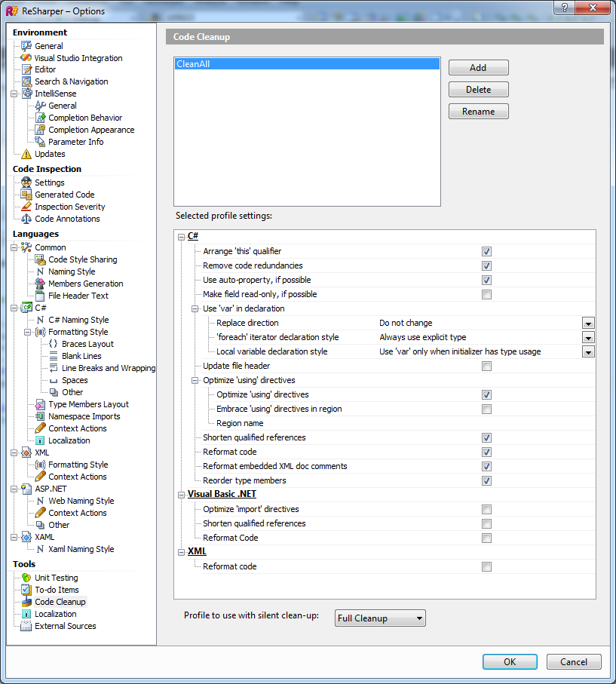This screenshot has height=684, width=616.
Task: Click the Cancel button
Action: (574, 661)
